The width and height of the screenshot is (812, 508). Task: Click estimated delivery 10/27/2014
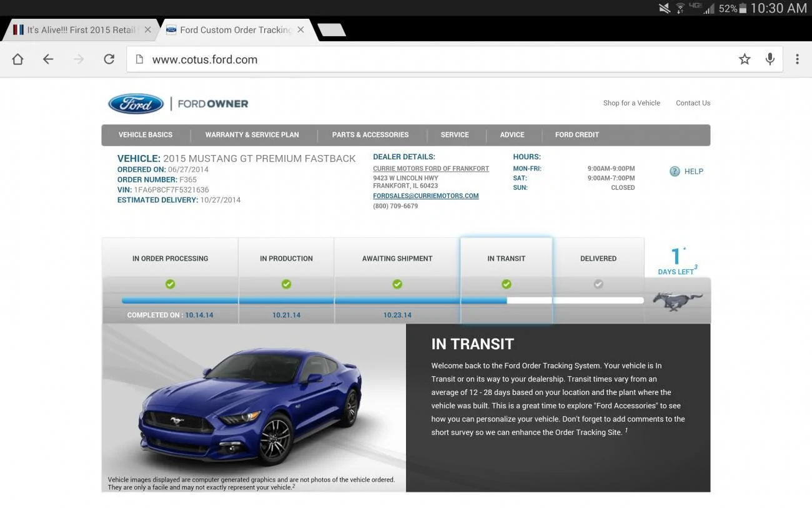click(220, 201)
